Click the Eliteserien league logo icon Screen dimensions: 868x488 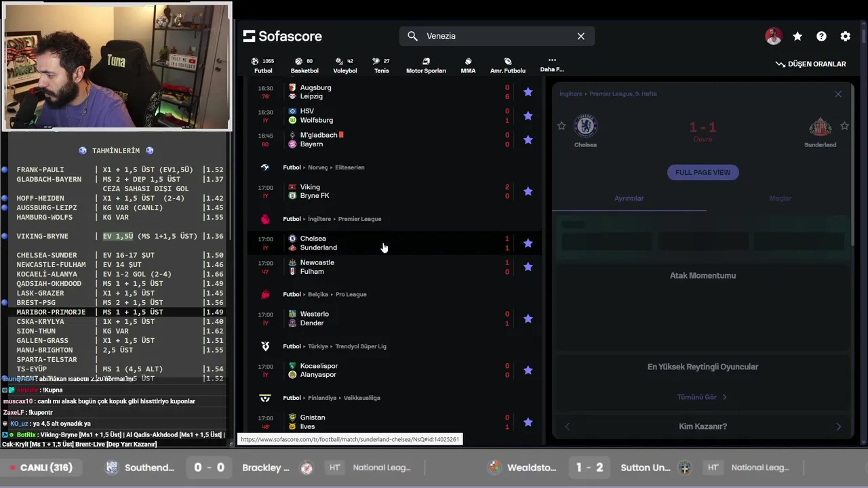coord(265,167)
